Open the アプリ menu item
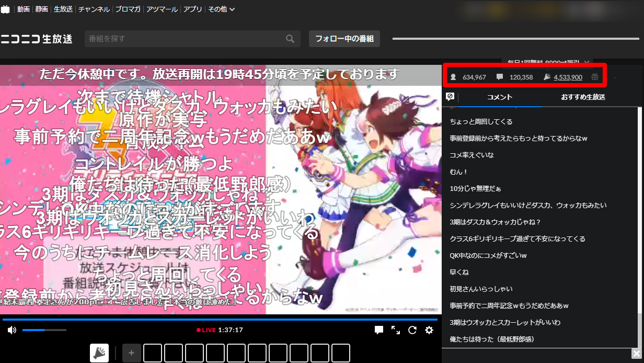The width and height of the screenshot is (644, 363). (x=193, y=9)
